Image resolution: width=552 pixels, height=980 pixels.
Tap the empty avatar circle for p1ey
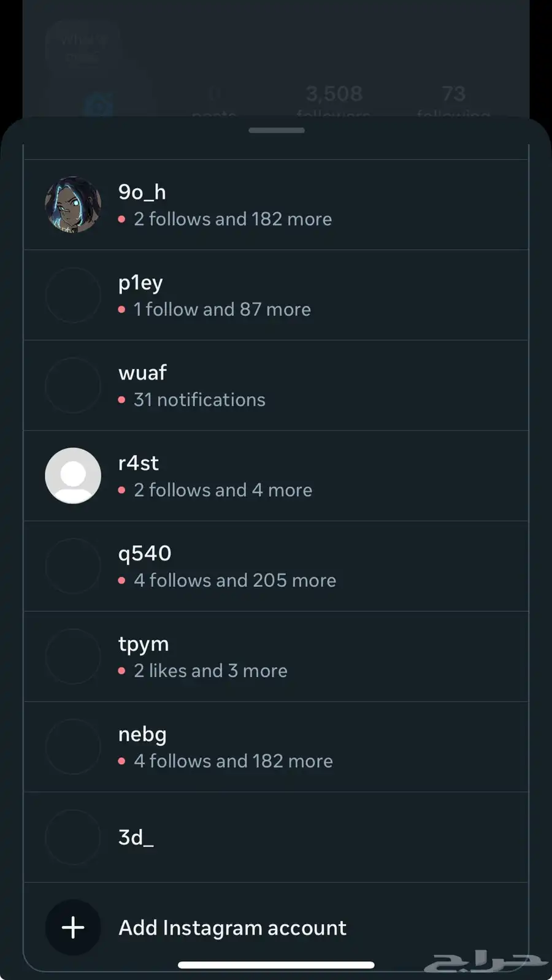click(x=73, y=295)
